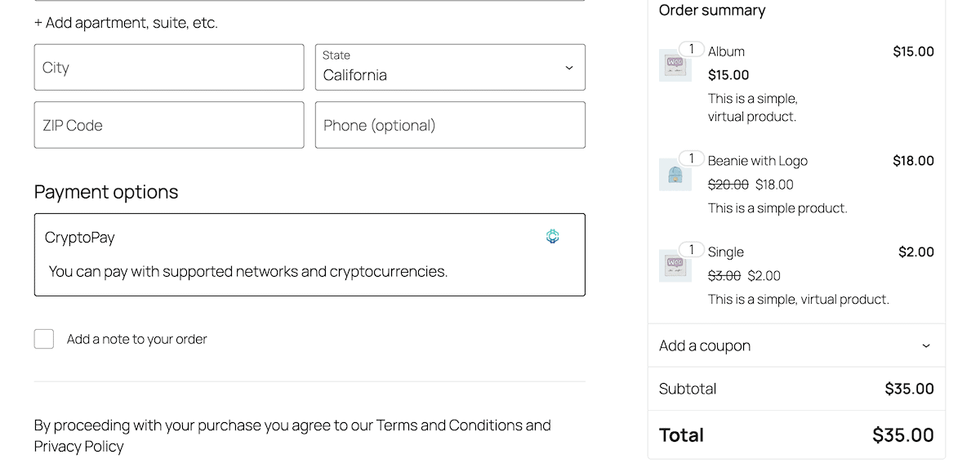Click the quantity badge on the Single item
The width and height of the screenshot is (980, 472).
[x=691, y=250]
